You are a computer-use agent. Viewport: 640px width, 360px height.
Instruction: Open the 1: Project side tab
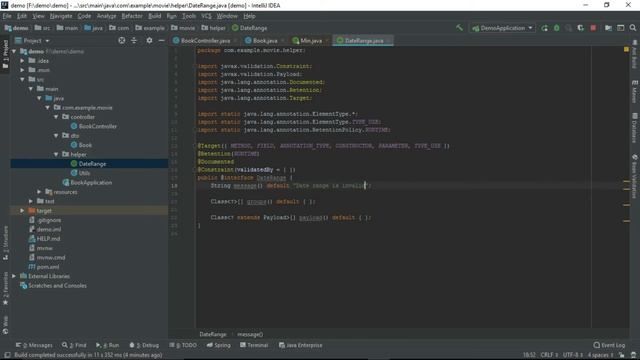coord(5,54)
